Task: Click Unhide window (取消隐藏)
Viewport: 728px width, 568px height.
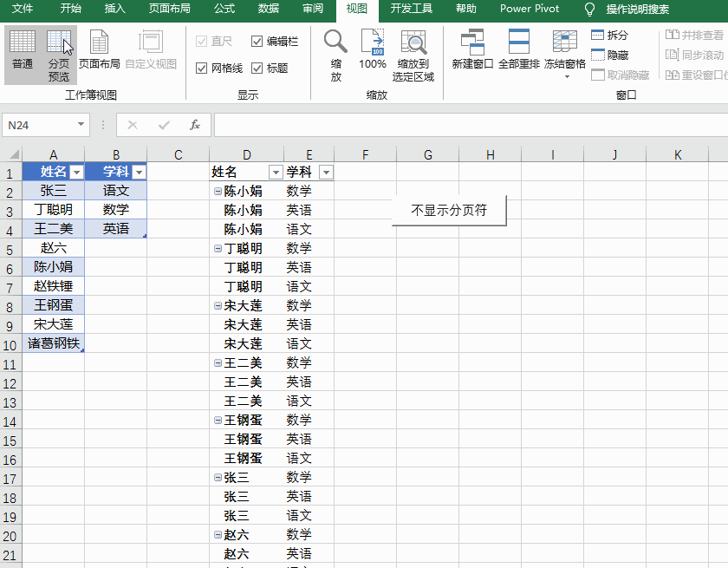Action: (x=620, y=75)
